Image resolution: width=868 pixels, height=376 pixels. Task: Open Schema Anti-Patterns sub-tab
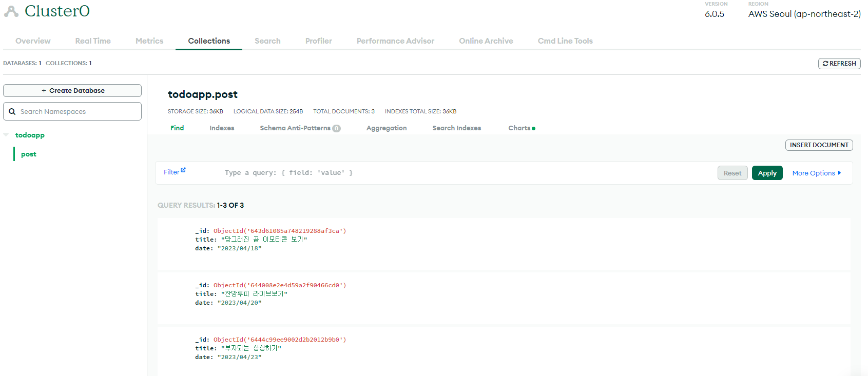coord(295,128)
